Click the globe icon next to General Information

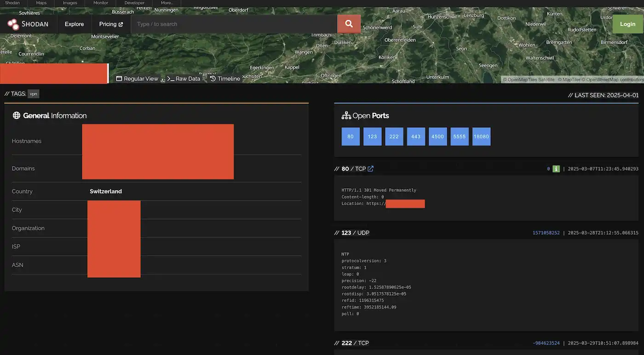point(16,115)
